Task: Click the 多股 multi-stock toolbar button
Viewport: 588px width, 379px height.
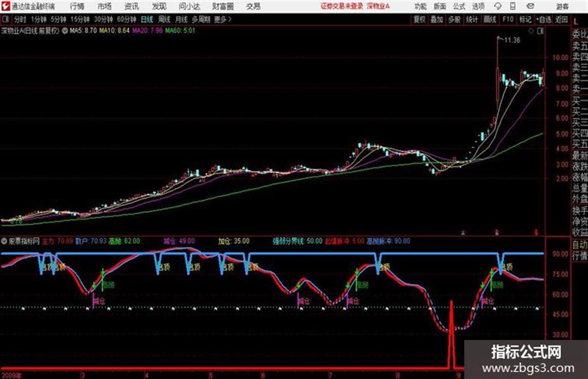Action: (x=454, y=19)
